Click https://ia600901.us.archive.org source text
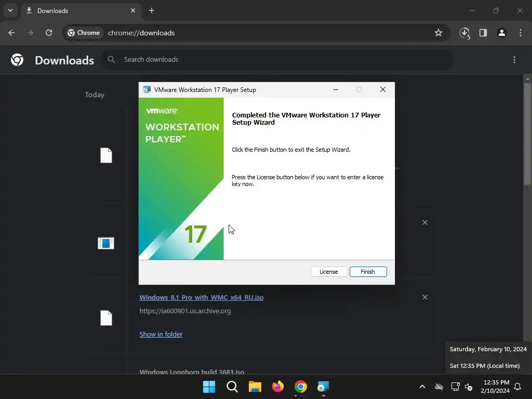The width and height of the screenshot is (532, 399). tap(185, 311)
